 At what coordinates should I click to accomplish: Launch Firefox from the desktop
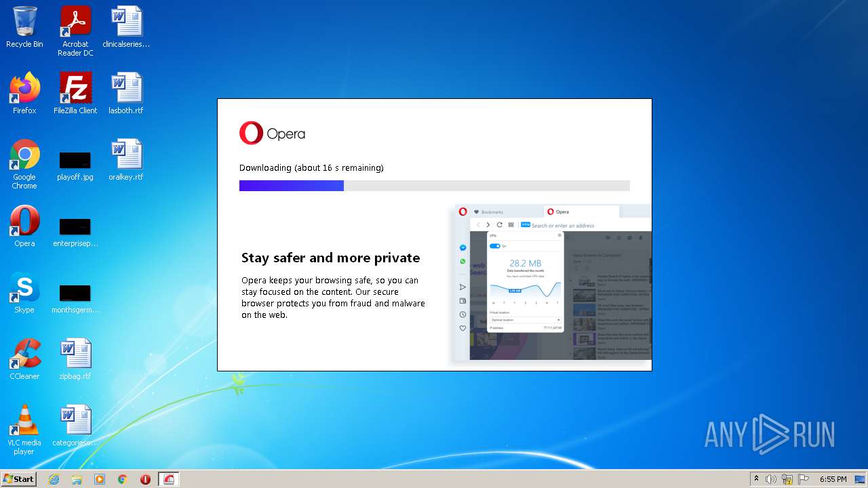click(24, 93)
